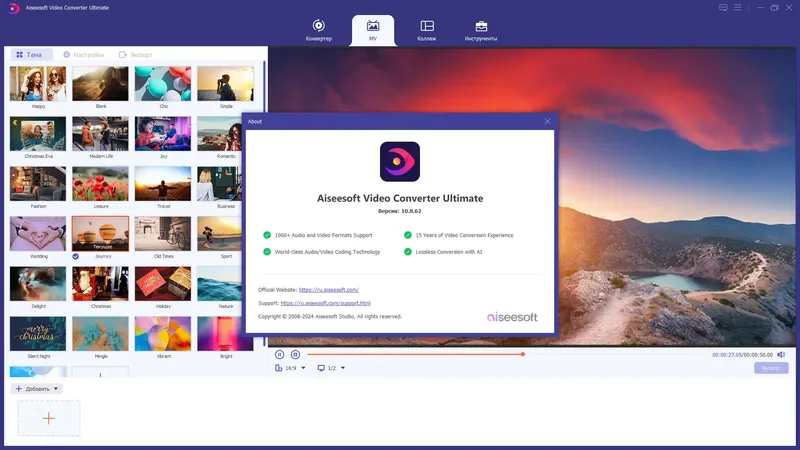The height and width of the screenshot is (450, 800).
Task: Open the Converter tab icon
Action: tap(318, 26)
